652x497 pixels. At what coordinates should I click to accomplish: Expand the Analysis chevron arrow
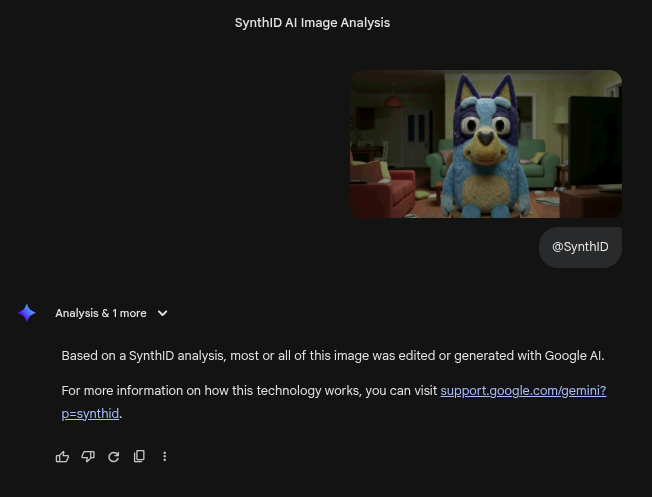pyautogui.click(x=162, y=313)
